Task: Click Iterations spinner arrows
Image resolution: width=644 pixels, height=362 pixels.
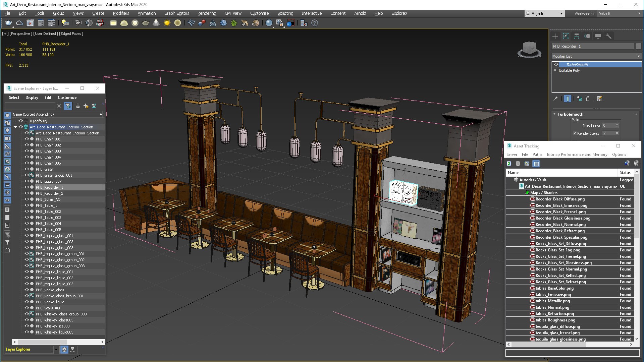Action: coord(617,125)
